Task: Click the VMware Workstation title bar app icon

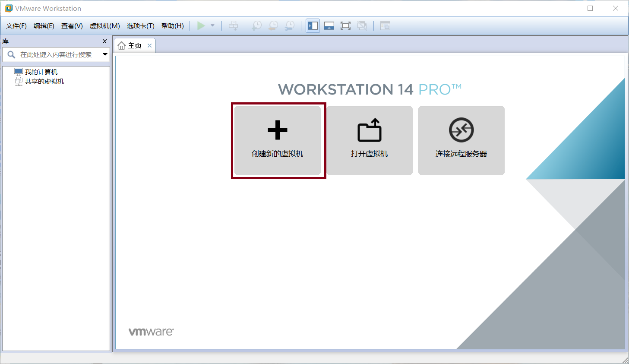Action: (9, 8)
